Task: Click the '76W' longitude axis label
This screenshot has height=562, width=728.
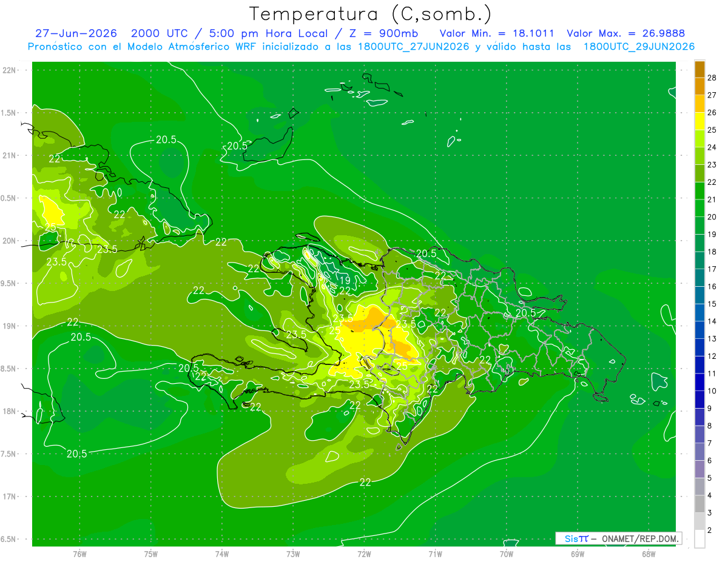Action: point(79,554)
